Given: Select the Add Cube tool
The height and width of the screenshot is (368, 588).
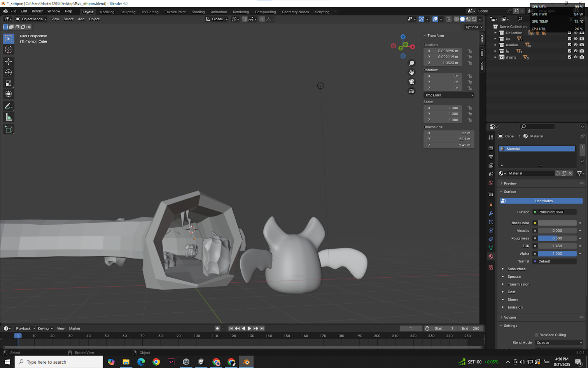Looking at the screenshot, I should [9, 129].
